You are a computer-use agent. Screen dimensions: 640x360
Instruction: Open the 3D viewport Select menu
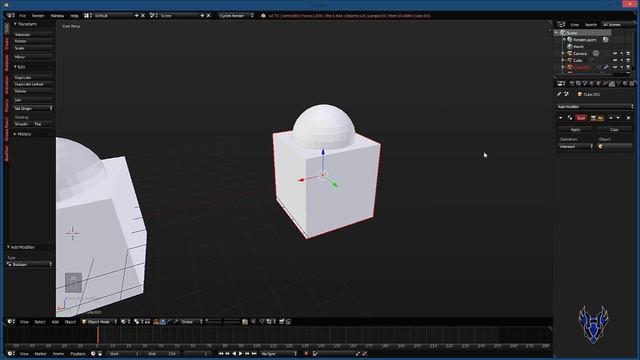[40, 322]
